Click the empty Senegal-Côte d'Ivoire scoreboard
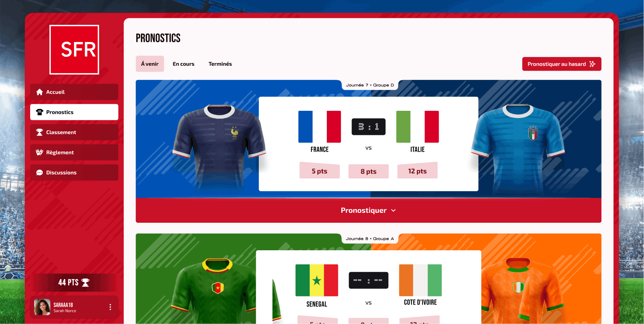 (x=368, y=280)
